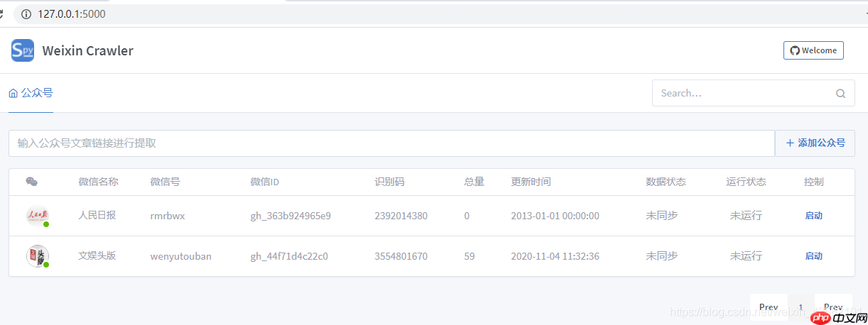Click gh_363b924965e9 cell

(291, 216)
